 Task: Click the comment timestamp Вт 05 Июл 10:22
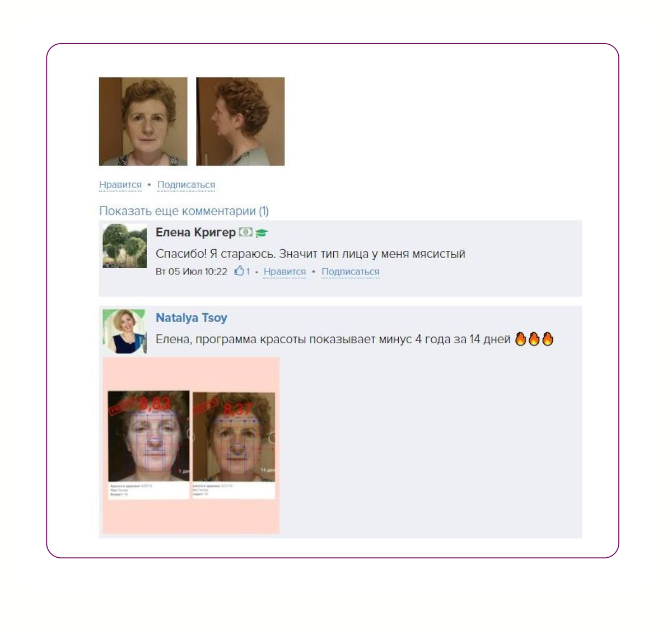192,272
